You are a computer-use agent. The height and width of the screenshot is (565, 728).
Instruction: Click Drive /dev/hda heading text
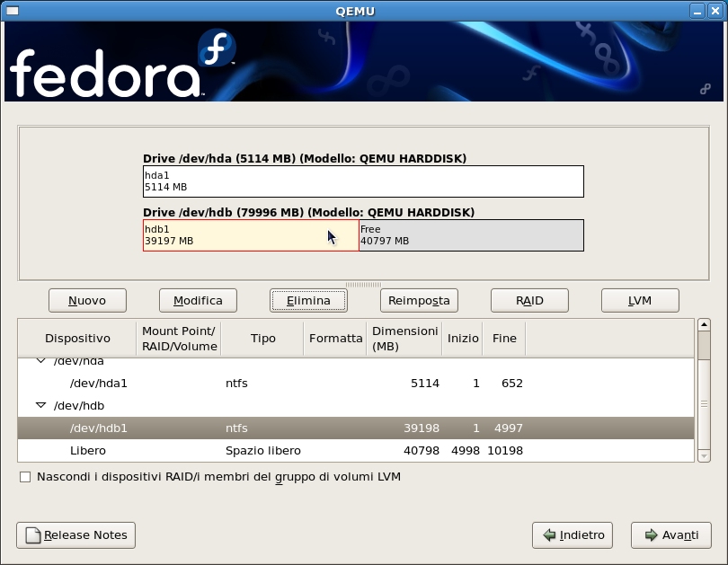(x=305, y=159)
